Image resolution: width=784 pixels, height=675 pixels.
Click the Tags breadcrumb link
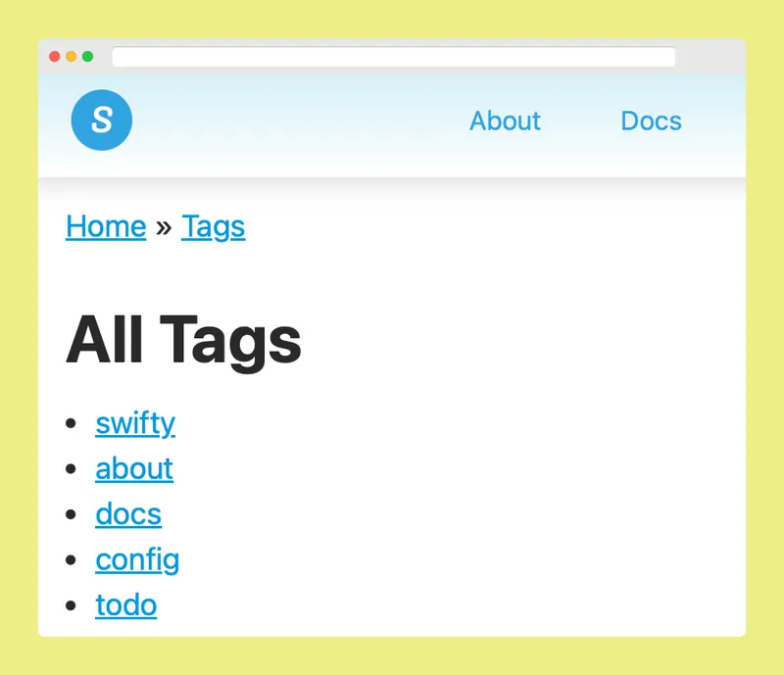point(213,226)
